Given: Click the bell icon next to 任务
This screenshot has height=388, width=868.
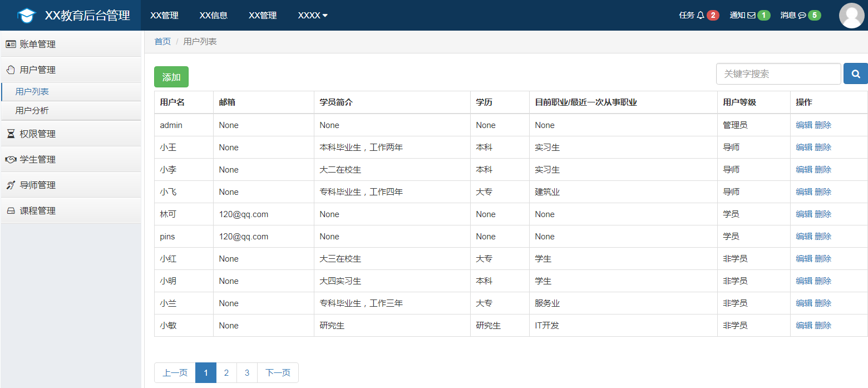Looking at the screenshot, I should click(x=701, y=16).
